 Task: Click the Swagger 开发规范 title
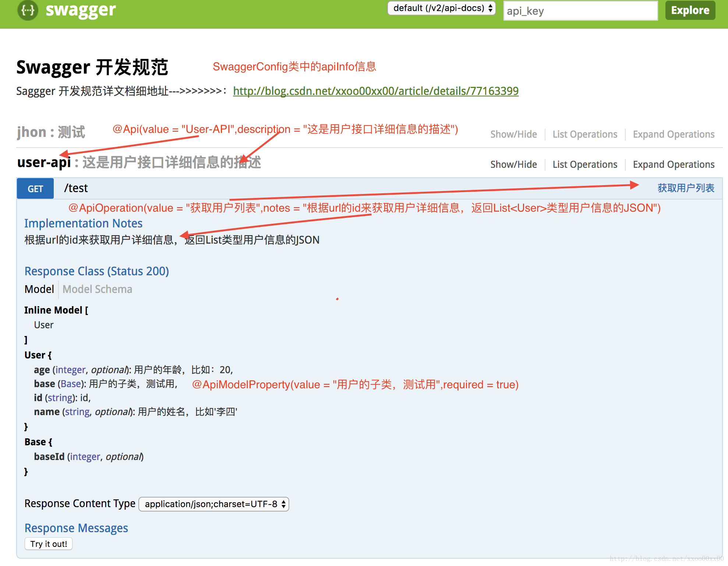pos(92,67)
